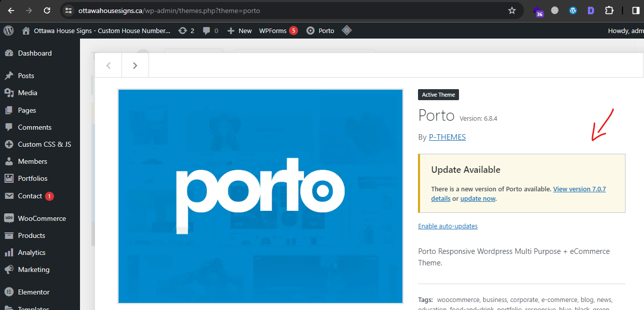
Task: Open the Extensions puzzle icon
Action: [609, 11]
